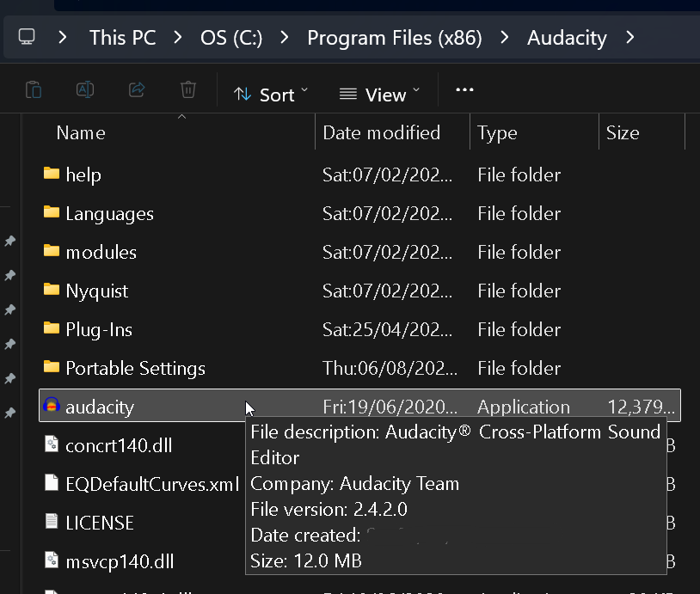Select the msvcp140.dll file icon
Viewport: 700px width, 594px height.
(x=52, y=560)
